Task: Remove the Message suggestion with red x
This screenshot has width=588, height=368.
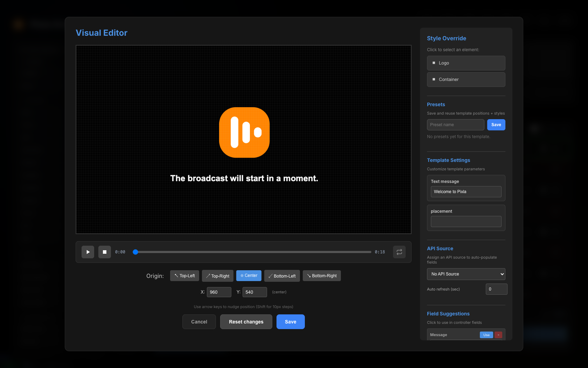Action: [x=498, y=335]
